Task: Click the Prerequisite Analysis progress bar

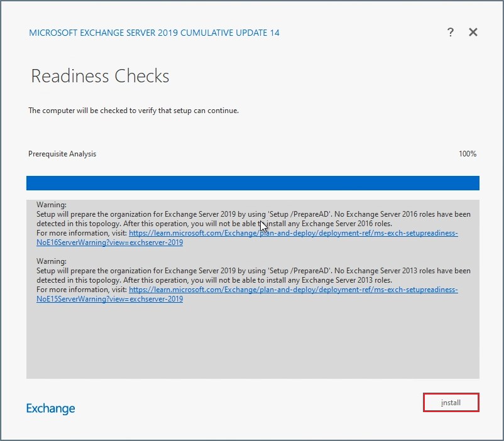Action: pos(253,183)
